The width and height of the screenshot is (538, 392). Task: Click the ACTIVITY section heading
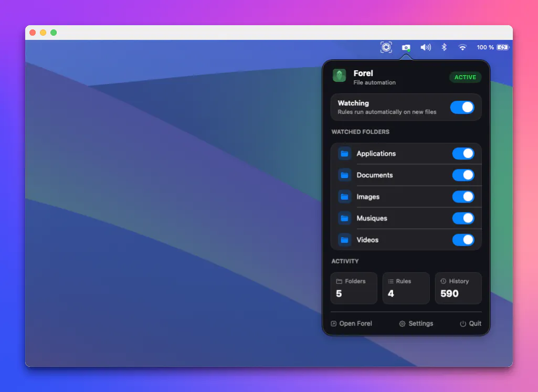tap(345, 261)
